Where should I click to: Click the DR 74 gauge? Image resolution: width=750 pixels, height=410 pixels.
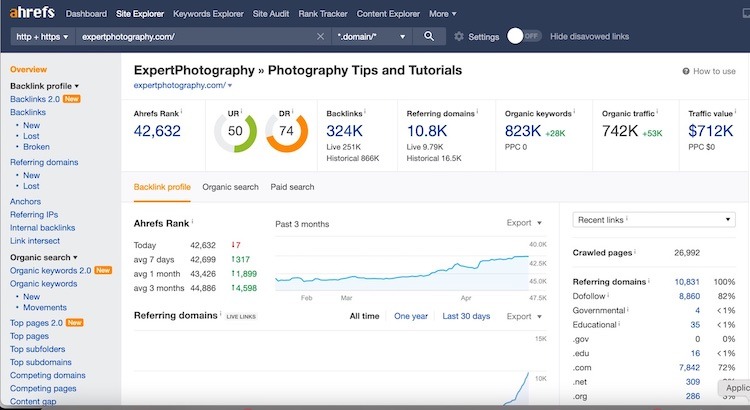[x=287, y=132]
